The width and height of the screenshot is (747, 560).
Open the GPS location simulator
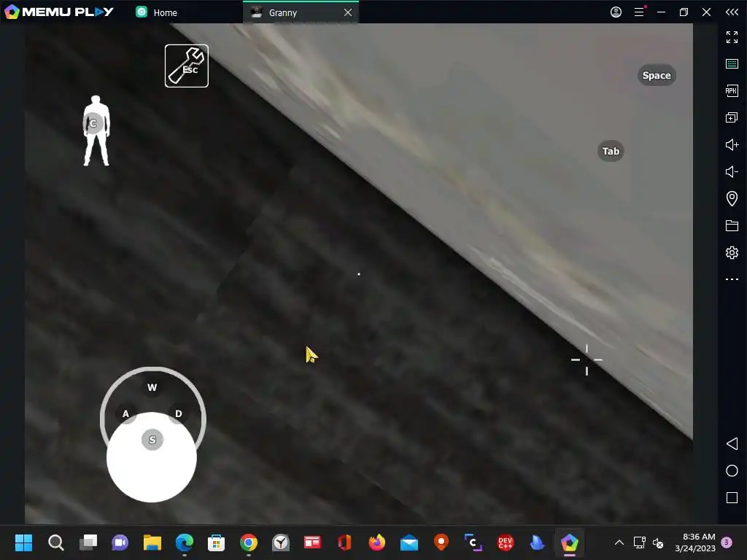point(732,198)
